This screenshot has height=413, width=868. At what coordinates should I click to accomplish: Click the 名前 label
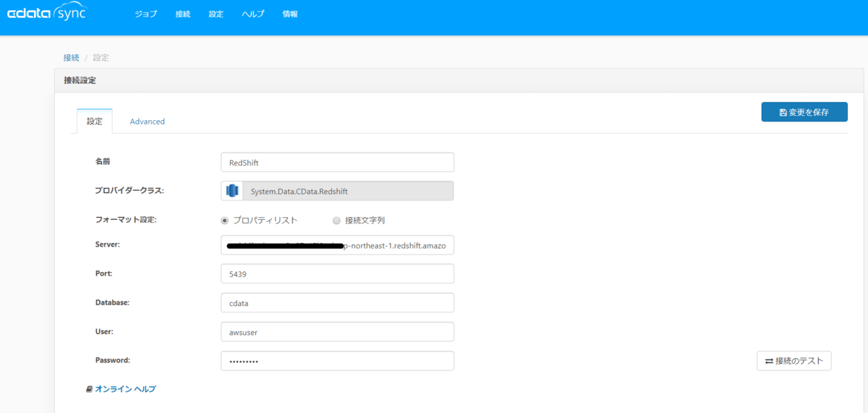[x=103, y=161]
